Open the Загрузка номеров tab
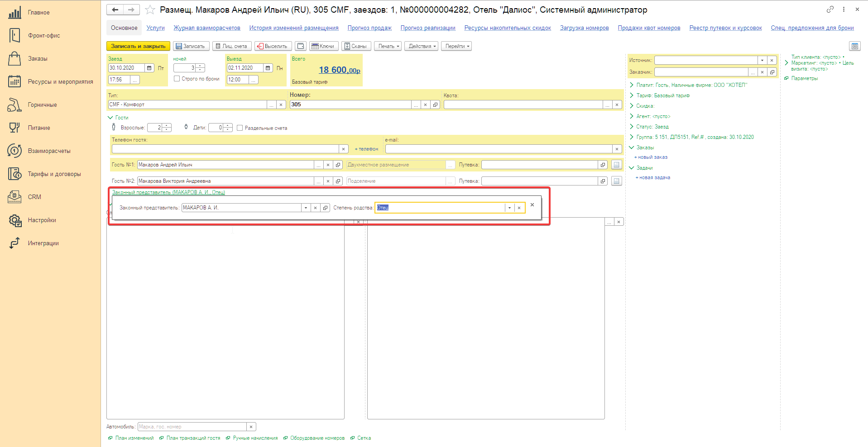The image size is (868, 447). 584,28
